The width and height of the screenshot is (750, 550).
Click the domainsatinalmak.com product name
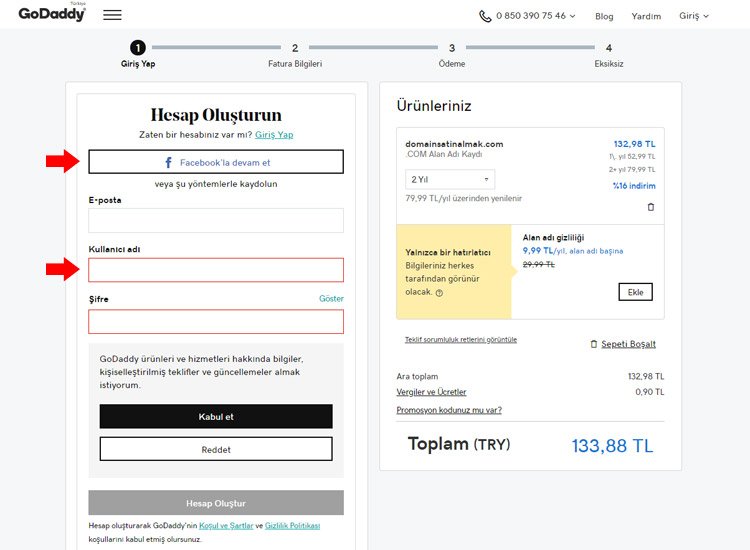[454, 144]
